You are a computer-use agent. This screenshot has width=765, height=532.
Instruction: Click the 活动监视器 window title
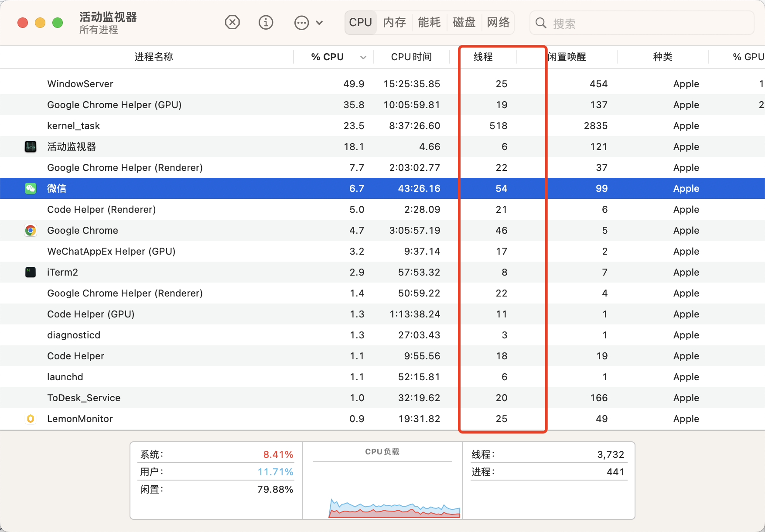(x=108, y=17)
